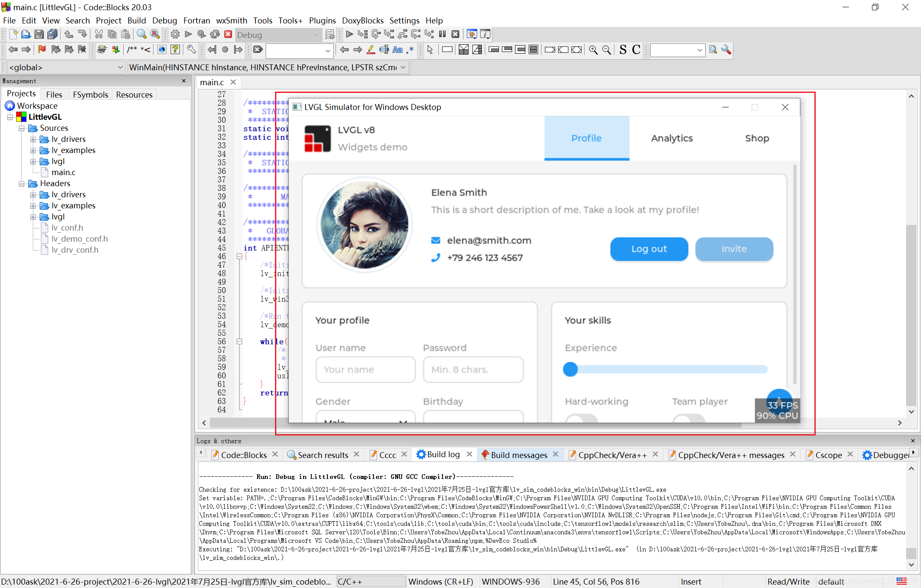Click the Match case Aa toggle
Viewport: 921px width, 588px height.
click(397, 50)
